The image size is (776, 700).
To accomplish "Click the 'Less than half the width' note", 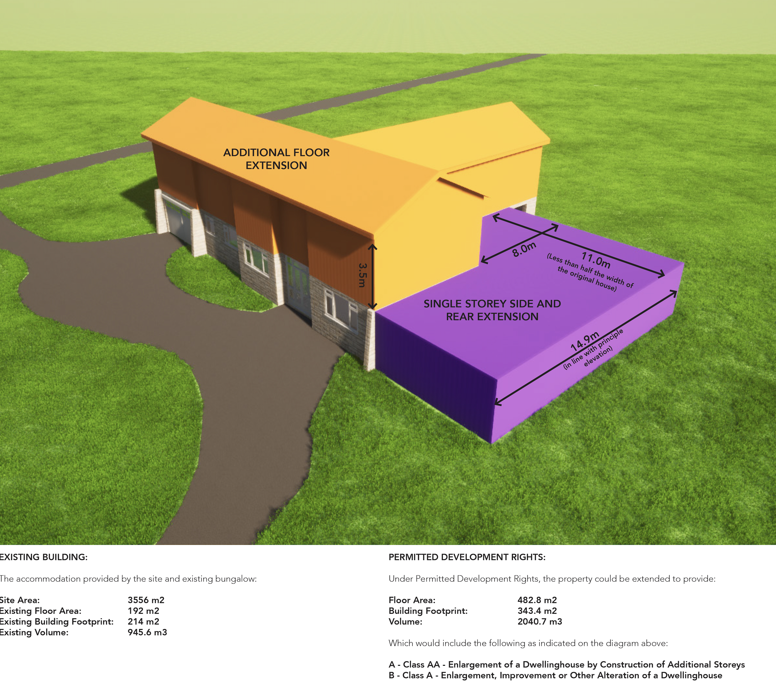I will point(590,272).
